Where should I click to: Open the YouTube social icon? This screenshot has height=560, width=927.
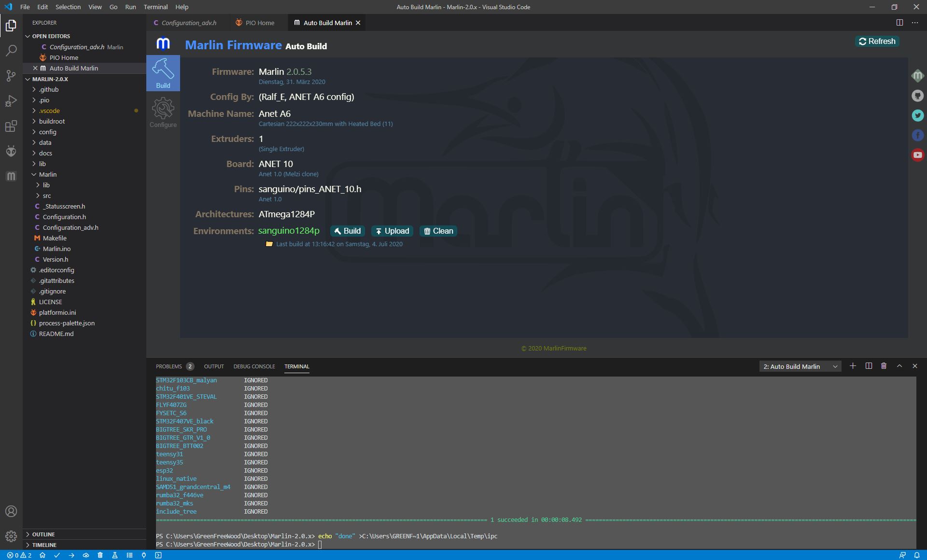click(x=917, y=155)
